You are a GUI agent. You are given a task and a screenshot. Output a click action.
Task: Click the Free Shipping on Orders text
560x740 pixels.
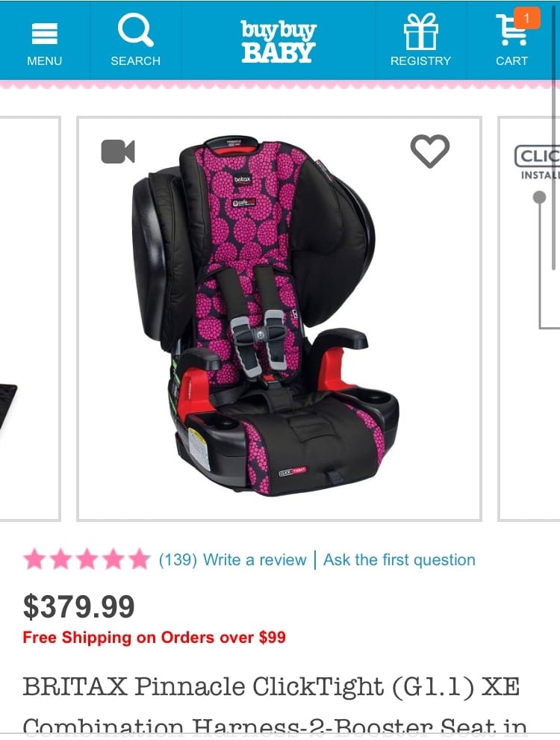(155, 637)
